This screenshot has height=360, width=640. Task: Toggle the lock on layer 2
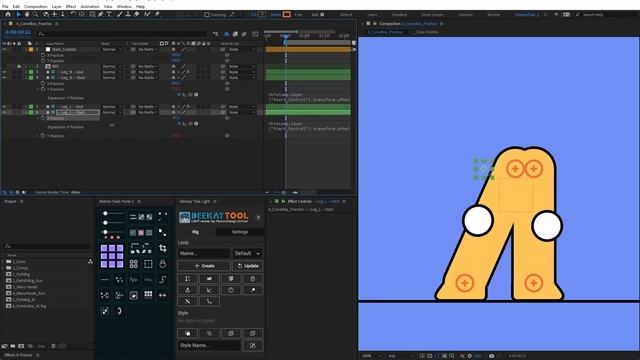point(19,66)
